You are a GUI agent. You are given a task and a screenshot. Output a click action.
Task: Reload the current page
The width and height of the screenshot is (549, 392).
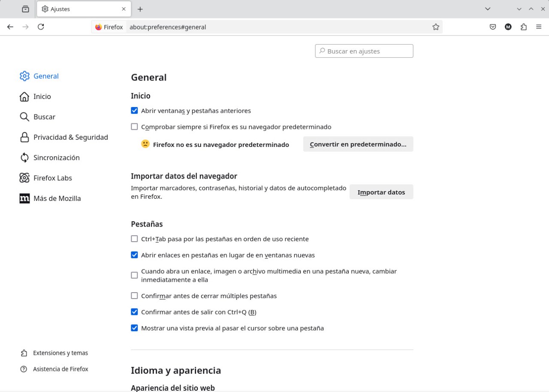tap(41, 27)
